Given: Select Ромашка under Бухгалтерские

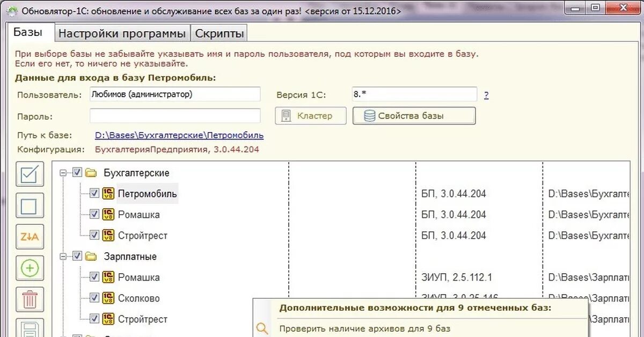Looking at the screenshot, I should pyautogui.click(x=139, y=214).
